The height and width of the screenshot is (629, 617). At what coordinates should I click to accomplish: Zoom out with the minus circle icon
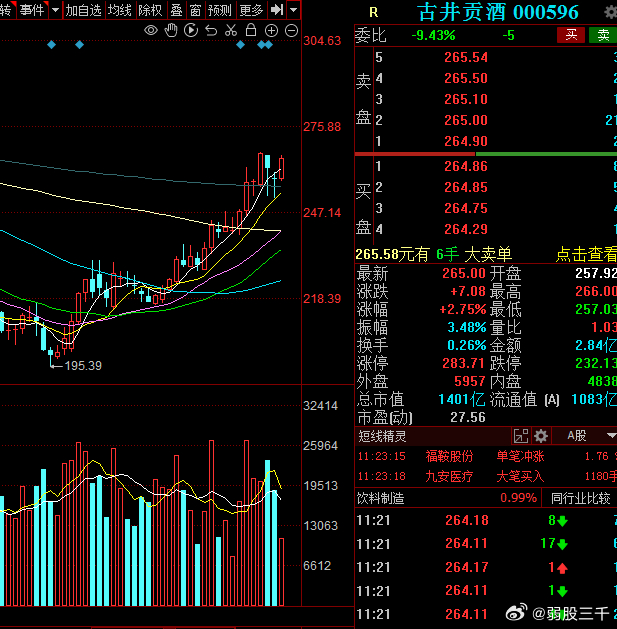coord(292,30)
